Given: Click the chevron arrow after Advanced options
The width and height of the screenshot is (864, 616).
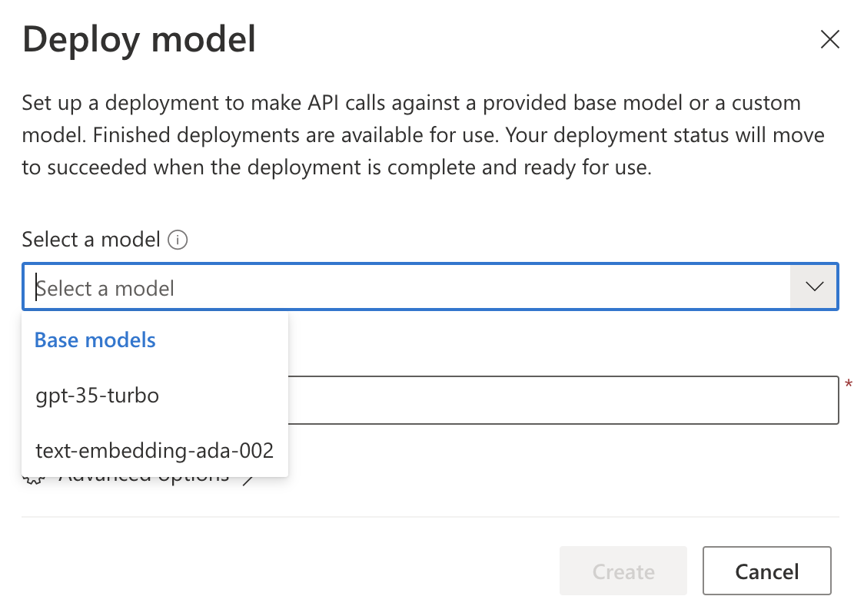Looking at the screenshot, I should [250, 475].
